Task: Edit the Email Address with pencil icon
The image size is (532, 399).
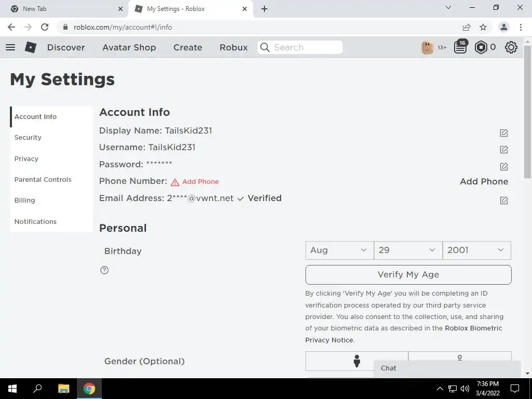Action: [x=504, y=200]
